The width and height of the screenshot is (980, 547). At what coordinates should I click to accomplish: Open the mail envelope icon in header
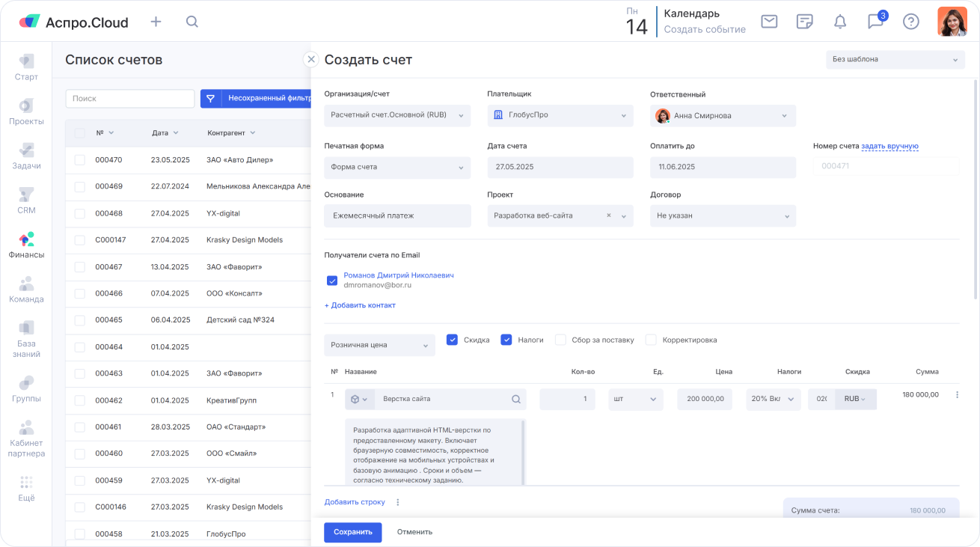[x=769, y=22]
